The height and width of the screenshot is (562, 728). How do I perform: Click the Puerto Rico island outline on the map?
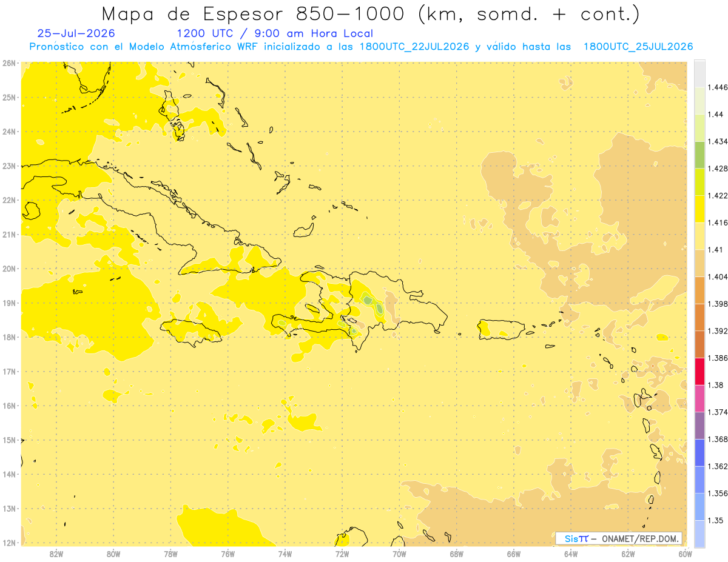(x=501, y=329)
